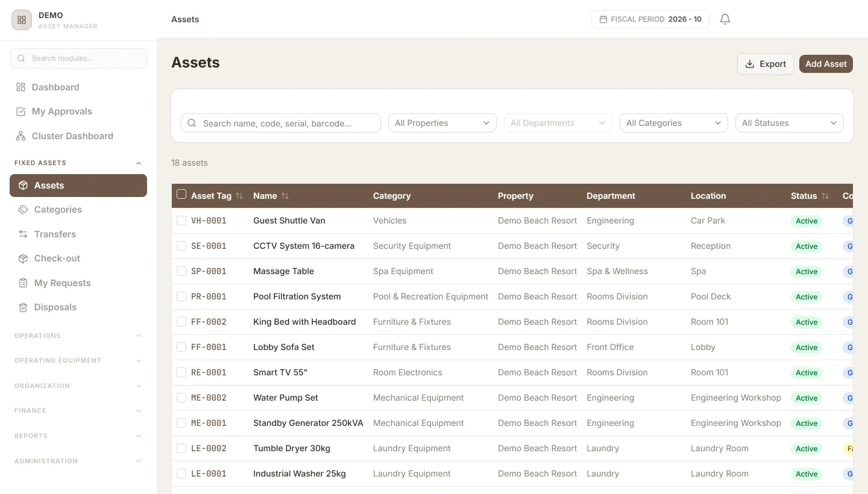
Task: Click the My Approvals checkmark icon
Action: tap(21, 111)
